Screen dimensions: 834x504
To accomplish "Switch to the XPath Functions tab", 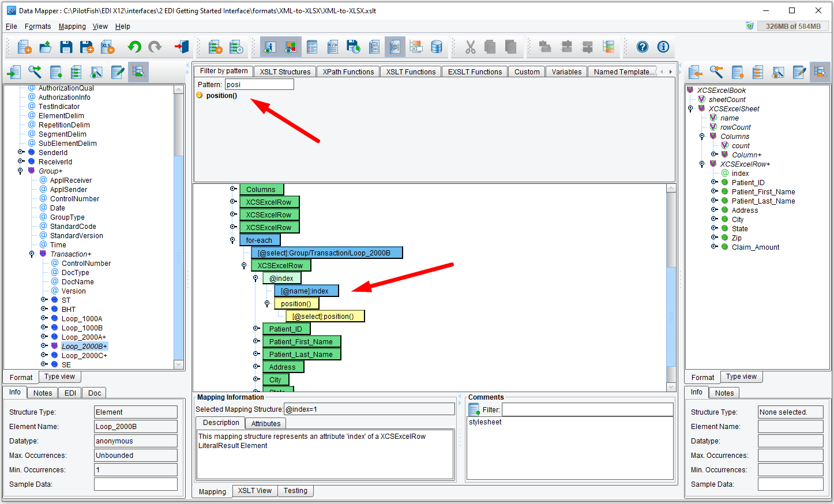I will click(348, 72).
